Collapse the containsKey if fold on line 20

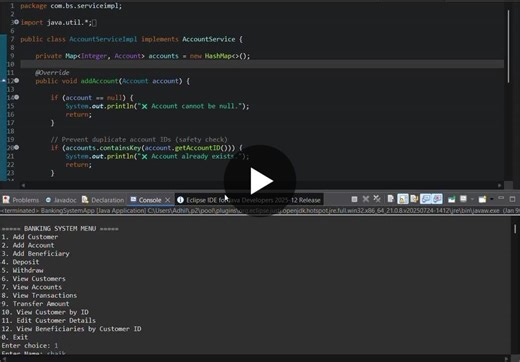point(16,147)
